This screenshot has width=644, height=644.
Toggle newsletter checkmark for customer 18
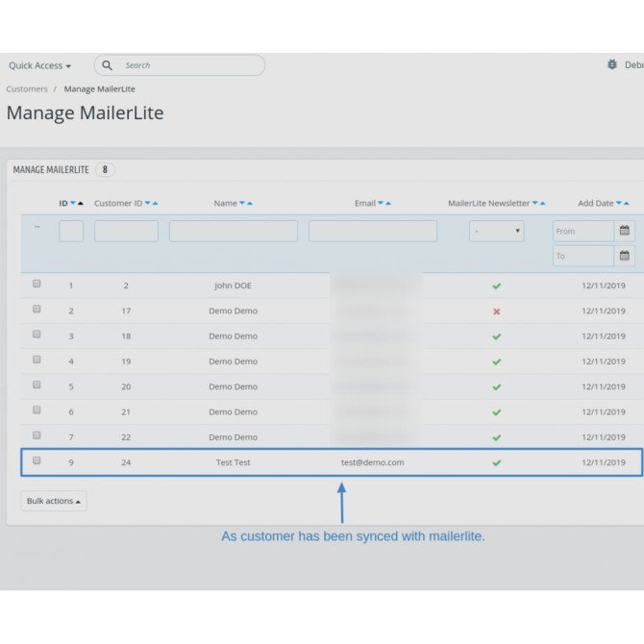click(497, 336)
